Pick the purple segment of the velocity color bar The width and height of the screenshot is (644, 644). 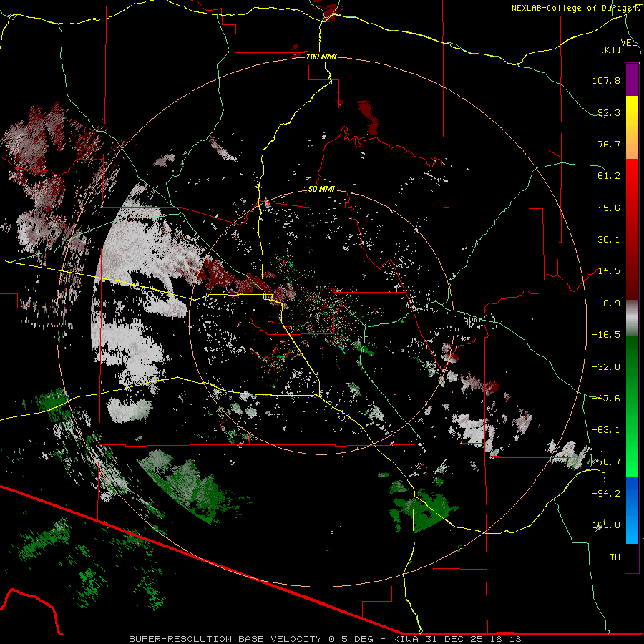[x=632, y=79]
